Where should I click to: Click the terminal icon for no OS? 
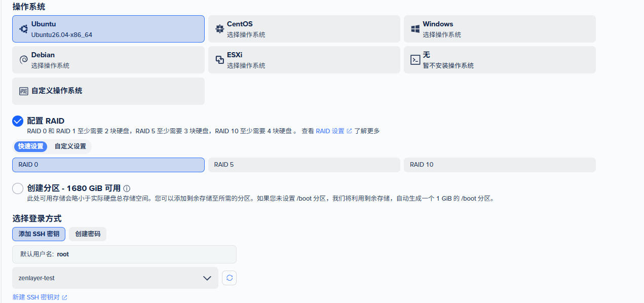point(415,60)
